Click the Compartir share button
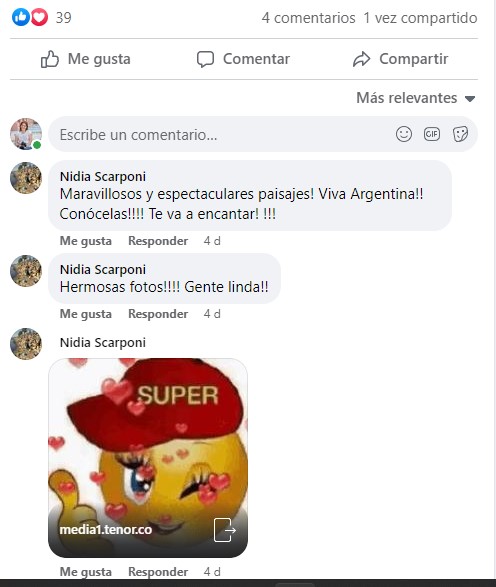Screen dimensions: 496x587 (400, 59)
